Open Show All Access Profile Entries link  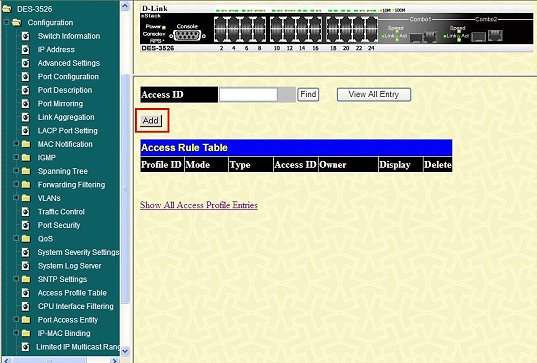pos(199,205)
